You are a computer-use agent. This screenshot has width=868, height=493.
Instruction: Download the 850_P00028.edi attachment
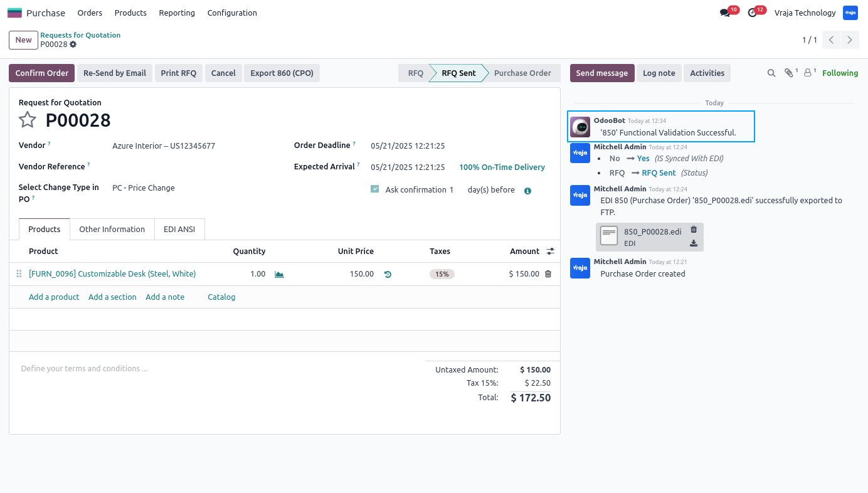pos(694,243)
